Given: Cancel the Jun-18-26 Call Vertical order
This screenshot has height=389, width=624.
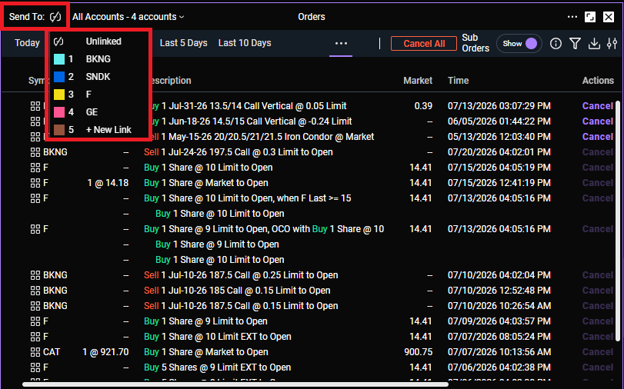Looking at the screenshot, I should [598, 121].
